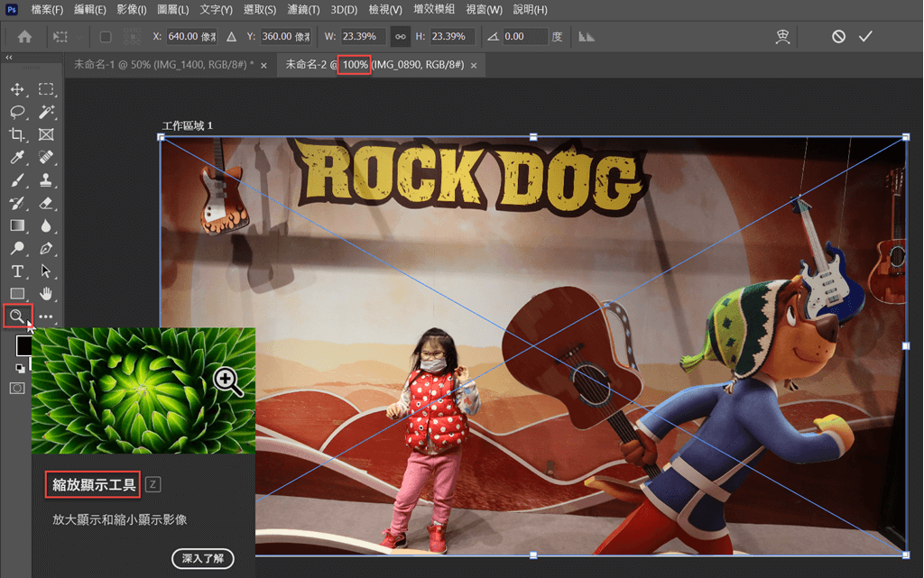Switch to warp mode icon

[x=782, y=36]
